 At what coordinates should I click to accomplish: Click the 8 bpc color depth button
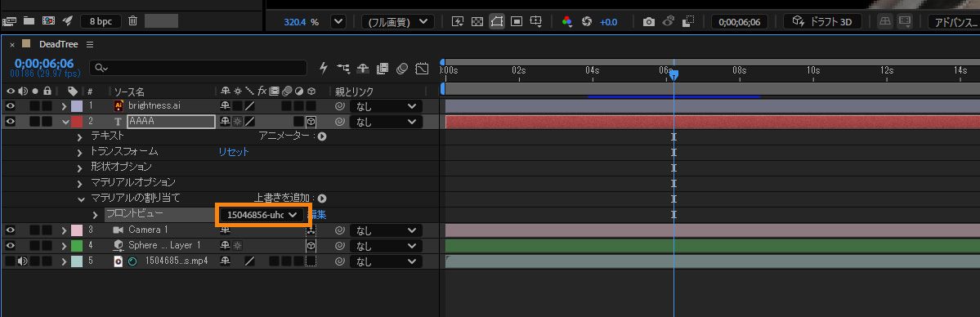tap(101, 21)
